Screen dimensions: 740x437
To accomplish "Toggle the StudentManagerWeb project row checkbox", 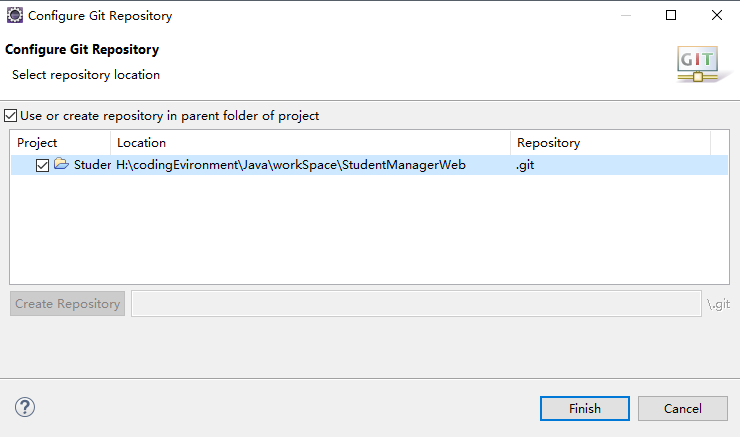I will [42, 165].
